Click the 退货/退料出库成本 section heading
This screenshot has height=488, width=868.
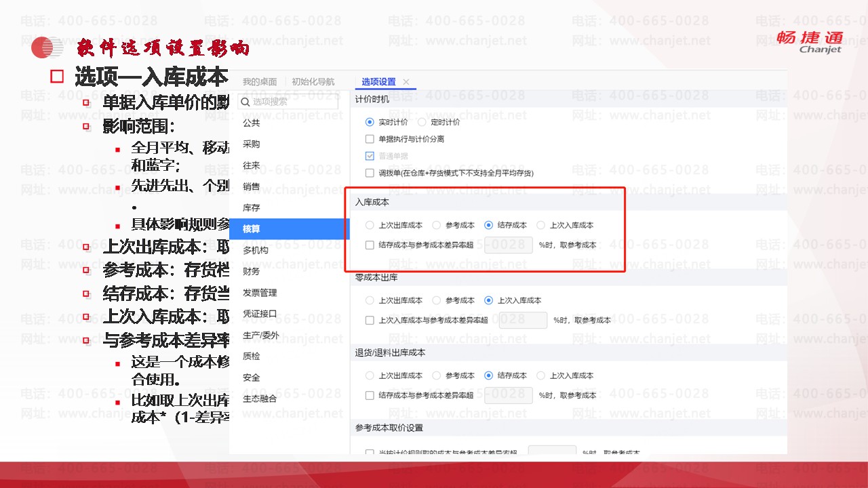point(391,352)
